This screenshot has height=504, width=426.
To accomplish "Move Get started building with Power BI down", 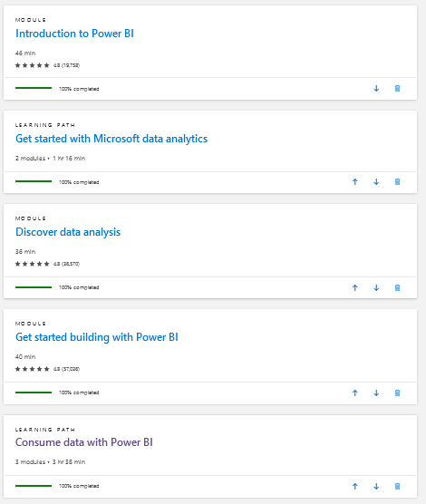I will [376, 393].
